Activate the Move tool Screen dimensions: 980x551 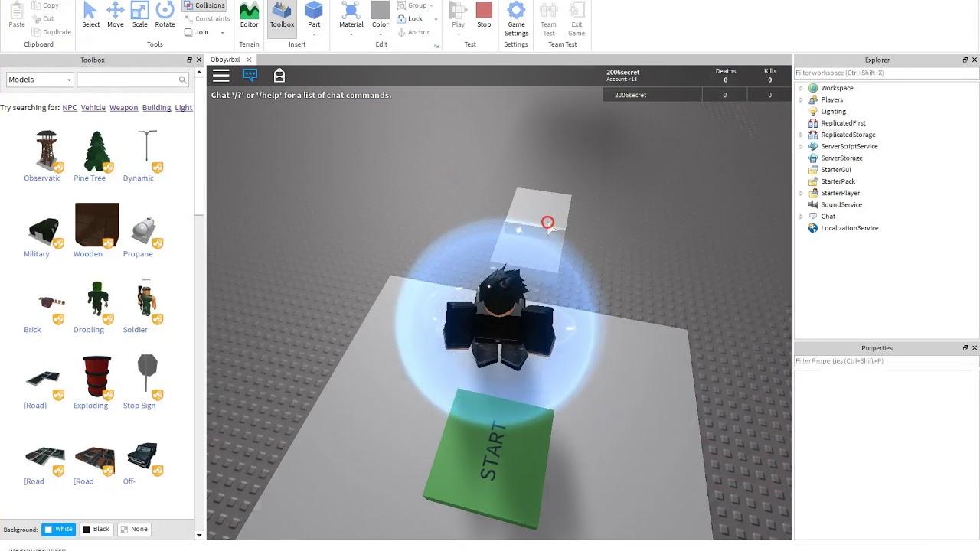115,15
